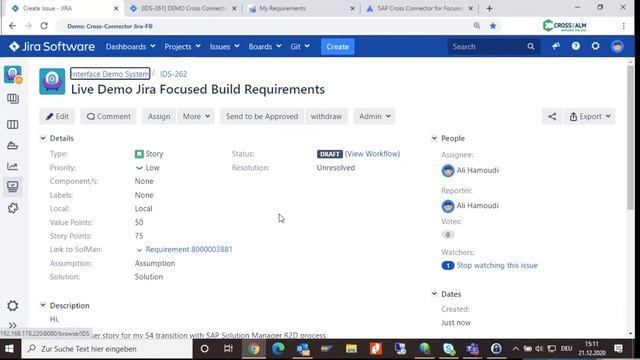Open Boards dropdown menu

click(x=265, y=47)
